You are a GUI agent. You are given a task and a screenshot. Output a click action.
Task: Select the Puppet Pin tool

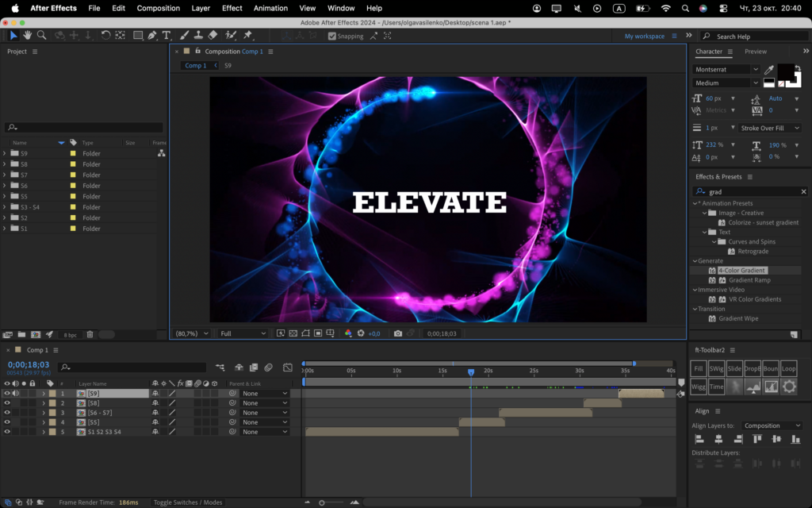coord(248,35)
